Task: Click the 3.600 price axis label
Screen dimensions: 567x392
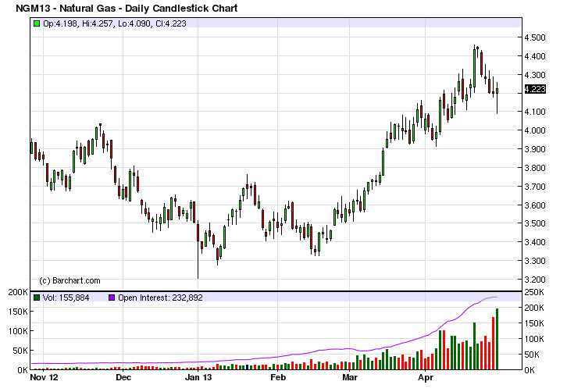Action: tap(535, 205)
